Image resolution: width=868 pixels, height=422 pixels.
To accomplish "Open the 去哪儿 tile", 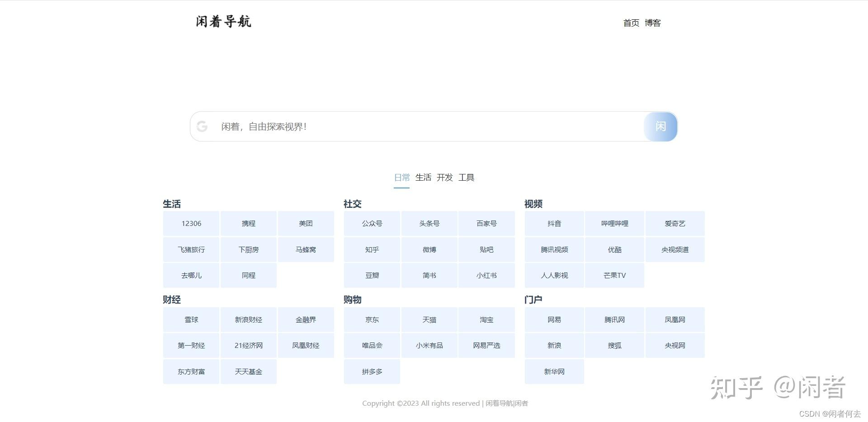I will [191, 275].
